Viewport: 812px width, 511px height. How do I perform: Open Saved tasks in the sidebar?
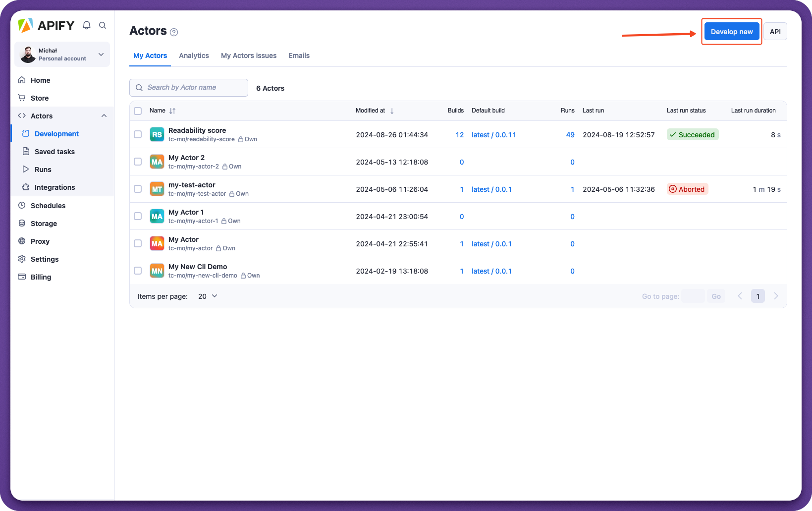pos(54,152)
